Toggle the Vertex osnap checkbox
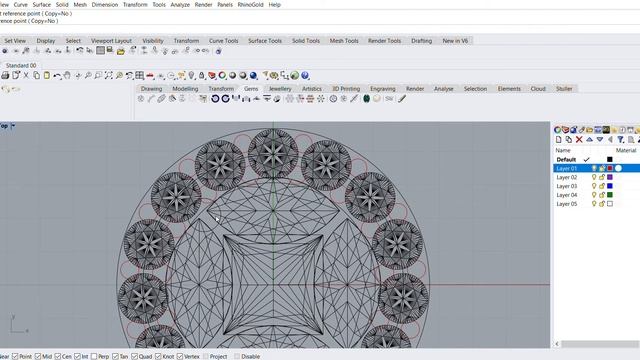640x360 pixels. [180, 356]
